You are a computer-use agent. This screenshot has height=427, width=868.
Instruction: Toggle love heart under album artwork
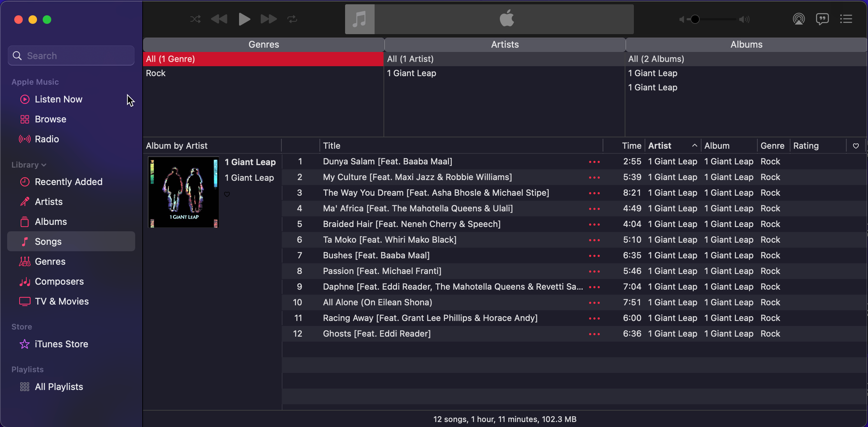point(227,194)
